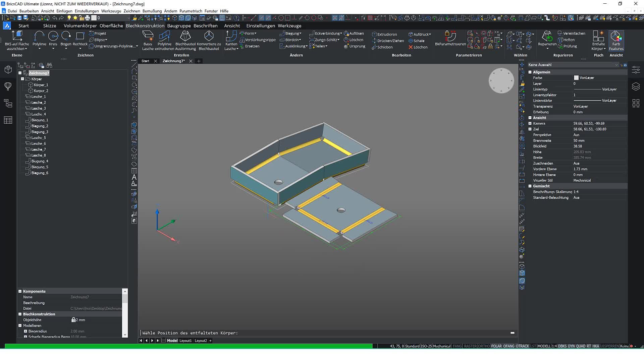
Task: Click the Kanten Lasche tool
Action: tap(231, 40)
